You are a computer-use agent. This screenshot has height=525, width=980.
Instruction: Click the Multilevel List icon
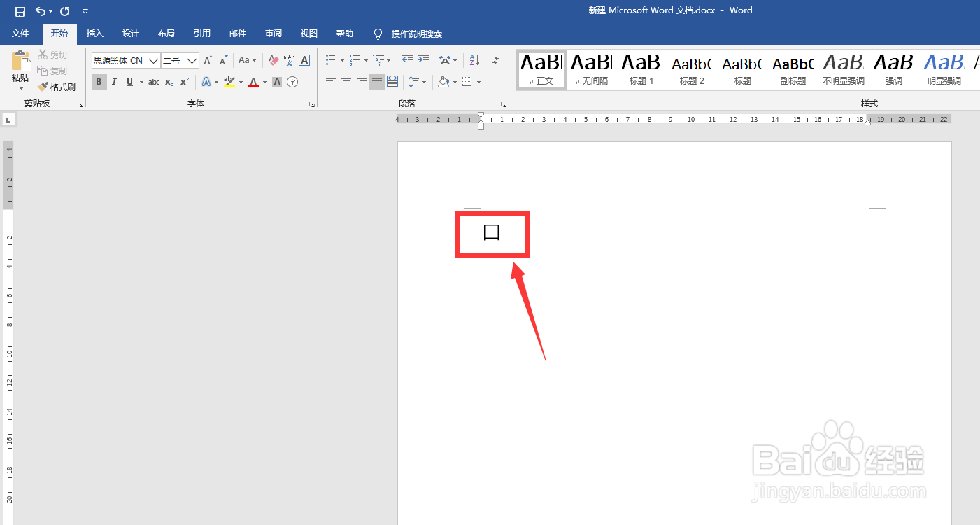pos(378,60)
